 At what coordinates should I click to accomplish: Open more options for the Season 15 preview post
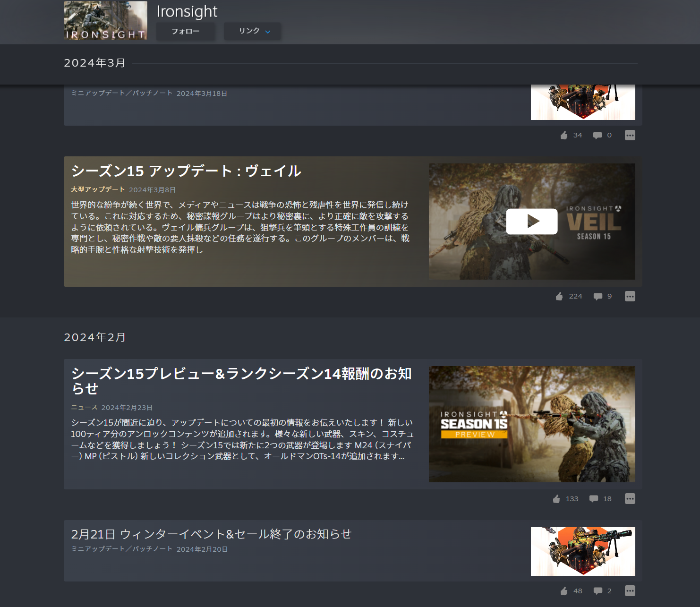630,499
